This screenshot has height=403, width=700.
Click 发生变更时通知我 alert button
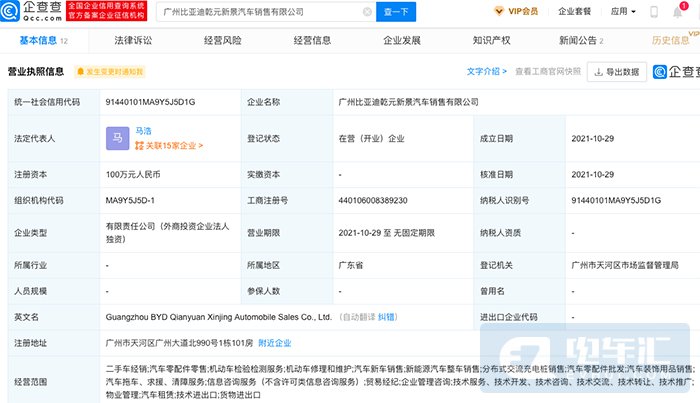coord(110,72)
